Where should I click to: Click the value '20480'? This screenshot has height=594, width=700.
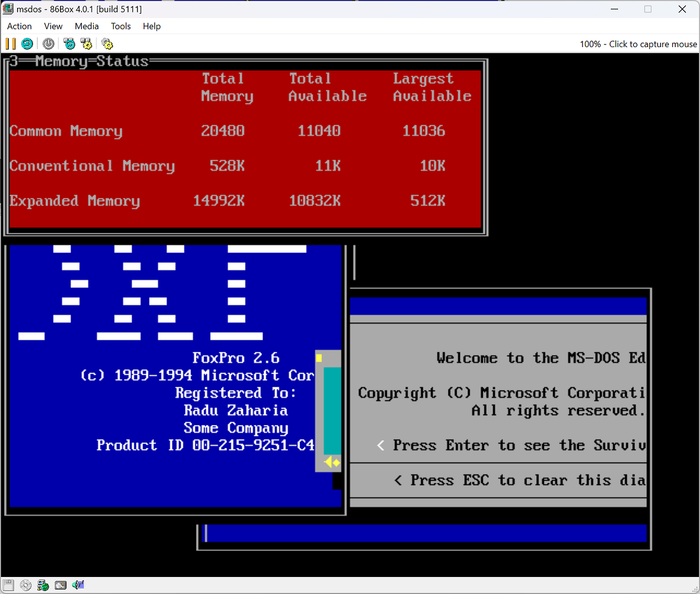pyautogui.click(x=222, y=131)
